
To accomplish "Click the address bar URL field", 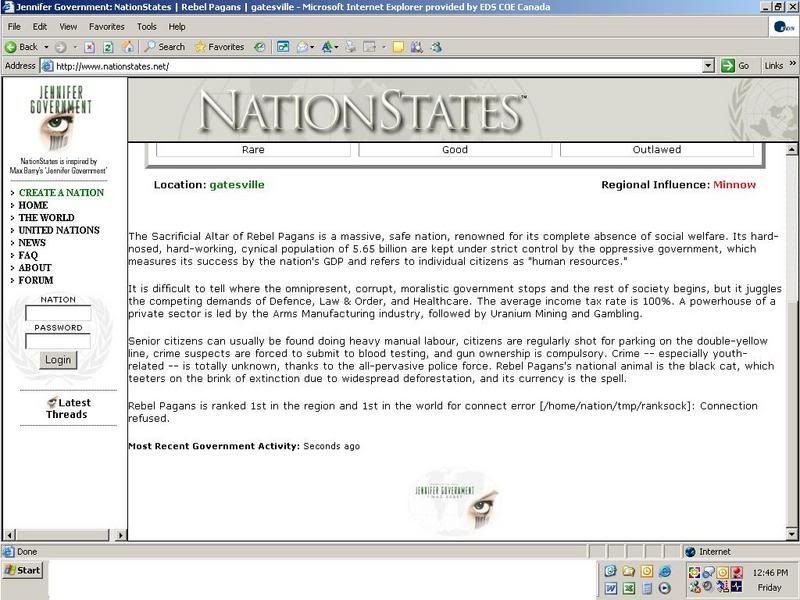I will coord(378,66).
